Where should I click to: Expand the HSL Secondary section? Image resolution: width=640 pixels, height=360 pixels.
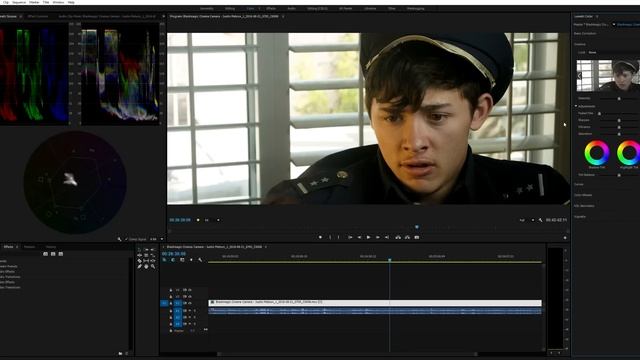coord(584,206)
